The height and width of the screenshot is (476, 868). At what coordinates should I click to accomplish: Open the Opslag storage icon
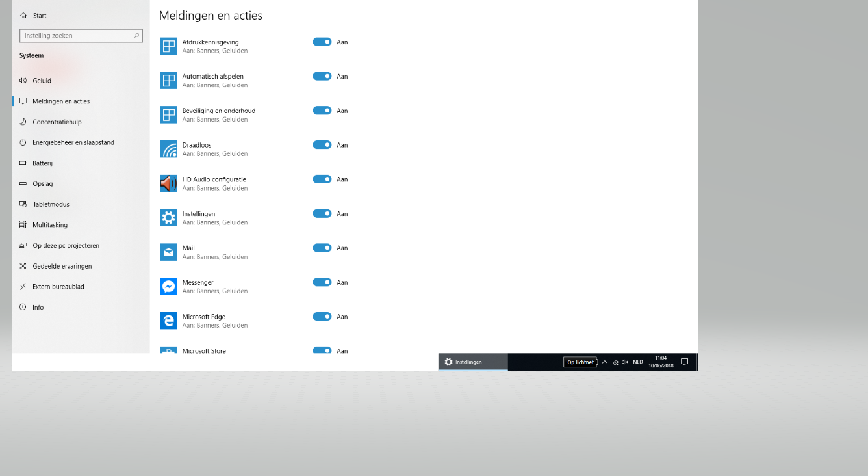23,184
